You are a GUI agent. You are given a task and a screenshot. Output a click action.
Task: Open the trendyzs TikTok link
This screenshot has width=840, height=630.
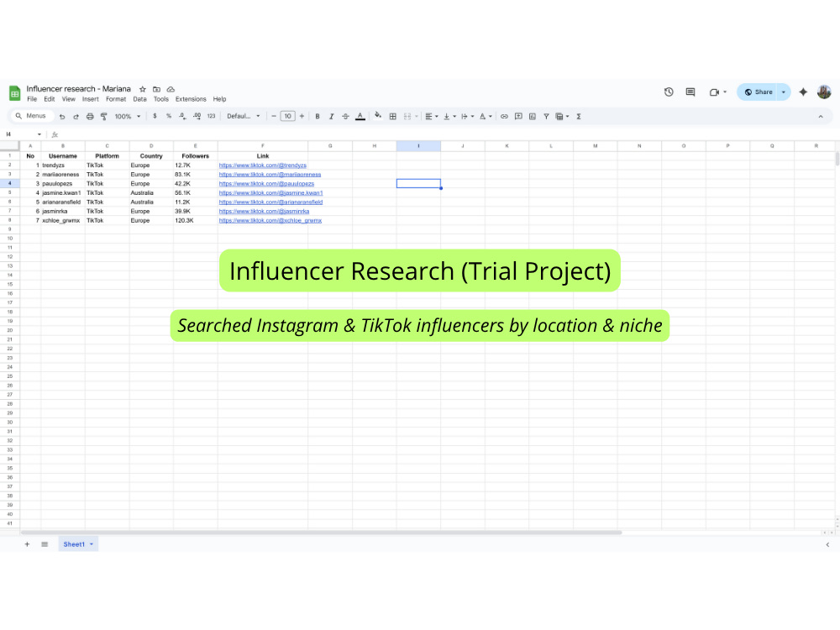pyautogui.click(x=262, y=165)
